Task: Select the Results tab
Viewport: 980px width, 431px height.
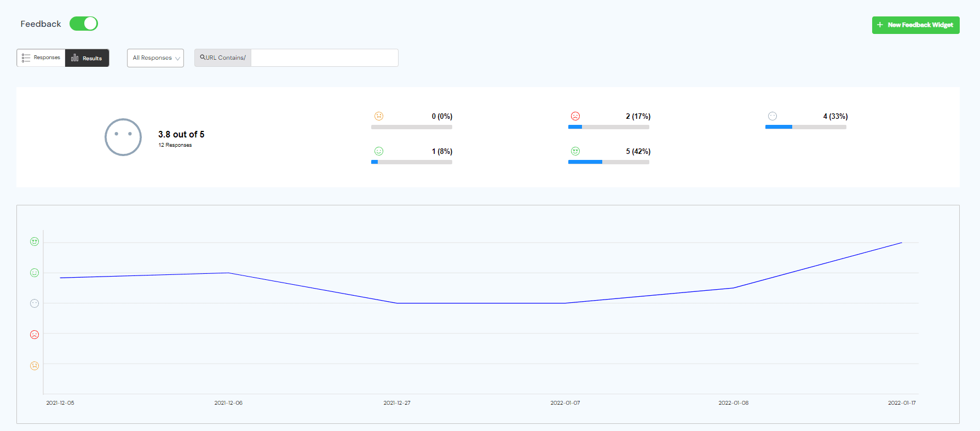Action: coord(87,58)
